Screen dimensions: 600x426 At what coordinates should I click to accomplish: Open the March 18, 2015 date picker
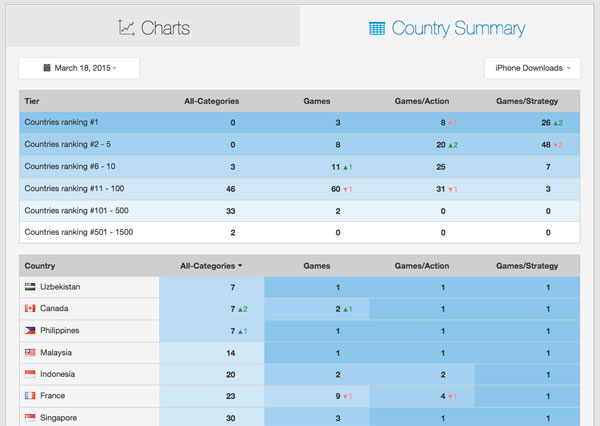(79, 68)
